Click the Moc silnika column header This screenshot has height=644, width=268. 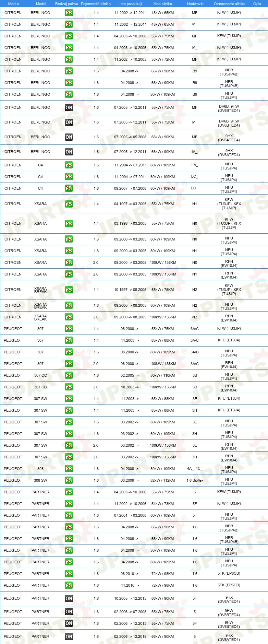pos(163,4)
